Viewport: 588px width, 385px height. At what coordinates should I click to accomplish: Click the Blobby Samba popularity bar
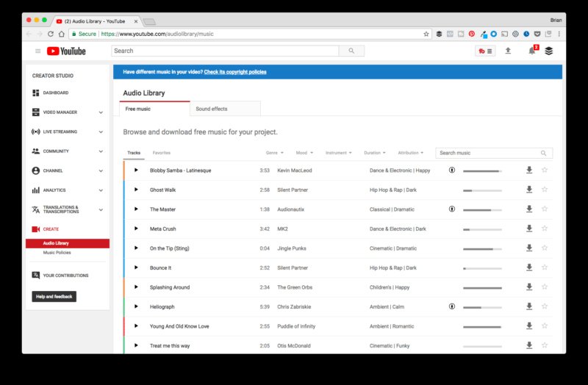coord(482,171)
